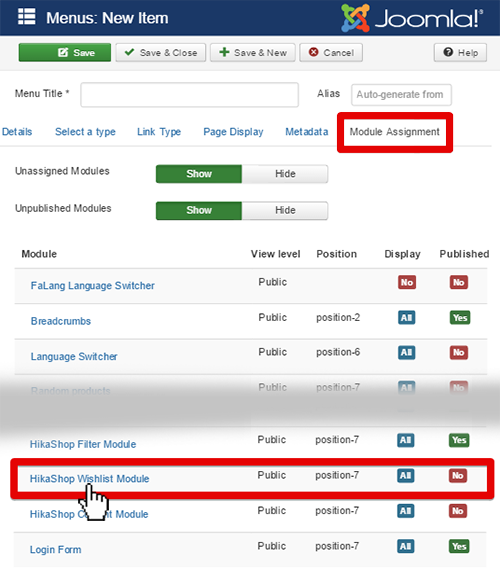Click Display 'All' badge for HikaShop Wishlist Module
This screenshot has width=500, height=570.
point(405,475)
